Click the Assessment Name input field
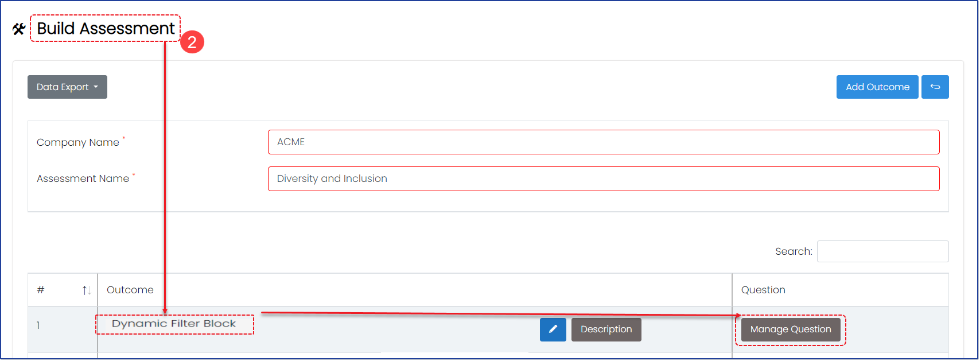 tap(604, 178)
